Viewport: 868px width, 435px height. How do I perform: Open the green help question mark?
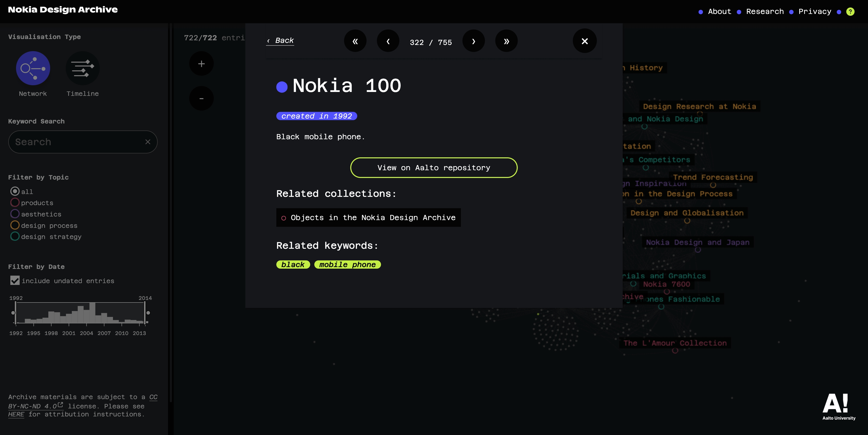click(x=850, y=11)
